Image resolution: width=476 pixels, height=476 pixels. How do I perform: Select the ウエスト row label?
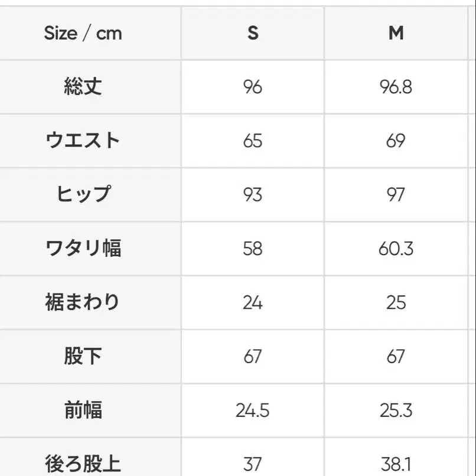click(83, 141)
